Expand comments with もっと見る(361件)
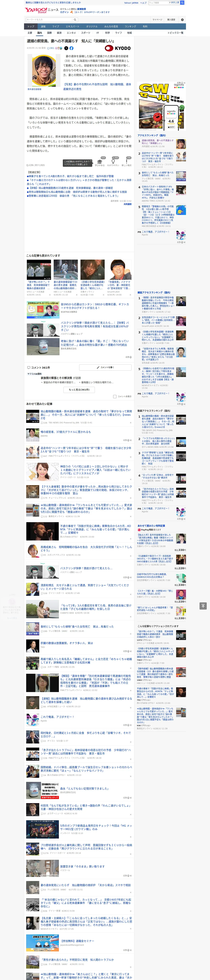 (x=79, y=390)
